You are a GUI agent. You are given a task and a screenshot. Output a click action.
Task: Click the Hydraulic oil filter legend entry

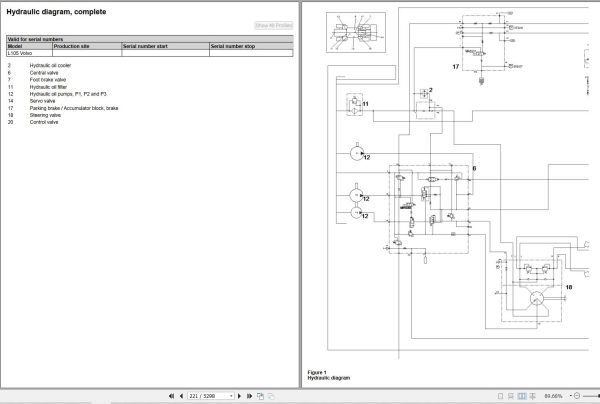48,87
